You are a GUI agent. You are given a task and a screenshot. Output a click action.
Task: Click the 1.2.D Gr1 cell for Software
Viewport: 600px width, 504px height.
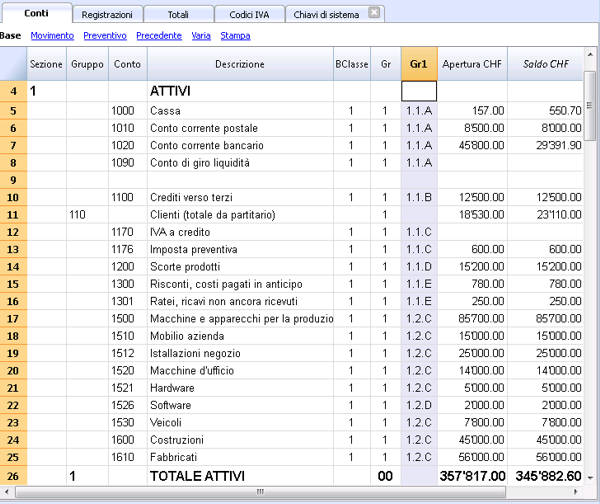tap(419, 405)
